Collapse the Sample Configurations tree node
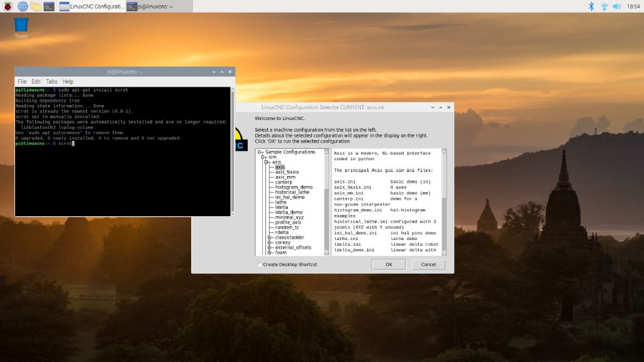The width and height of the screenshot is (644, 362). [x=260, y=152]
